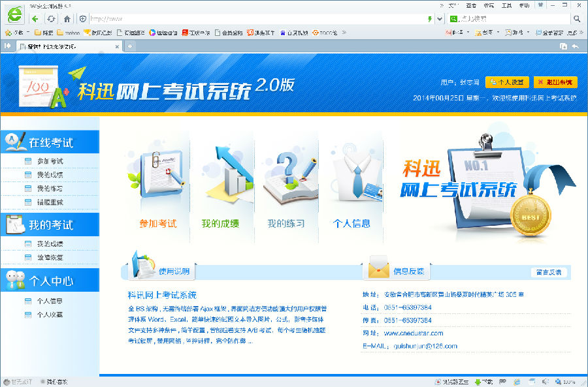Select 错题重做 in the left sidebar

click(x=50, y=202)
